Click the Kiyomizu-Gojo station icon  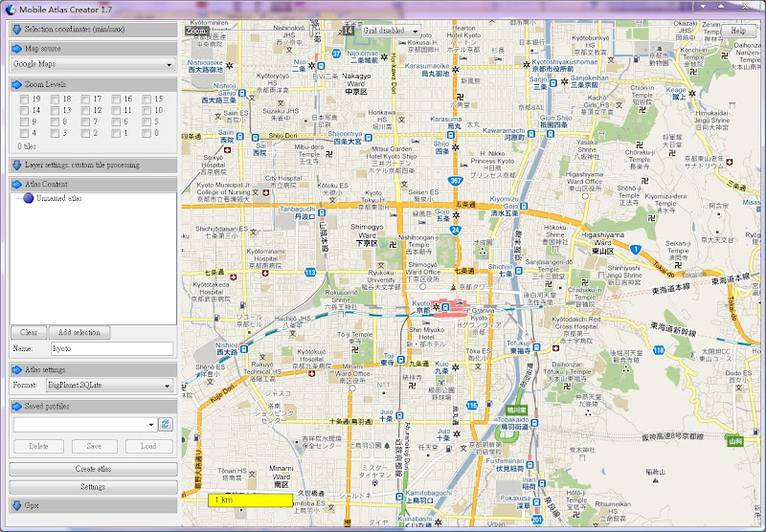[523, 207]
